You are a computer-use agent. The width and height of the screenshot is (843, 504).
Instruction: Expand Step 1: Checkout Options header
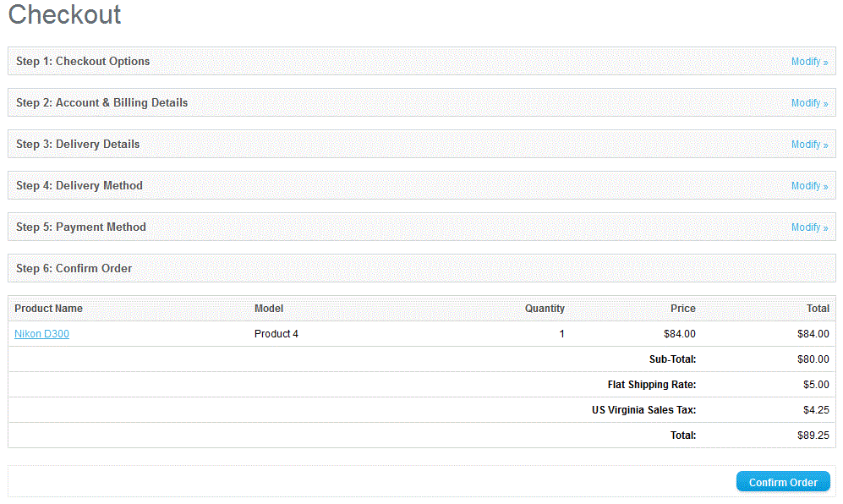tap(83, 62)
